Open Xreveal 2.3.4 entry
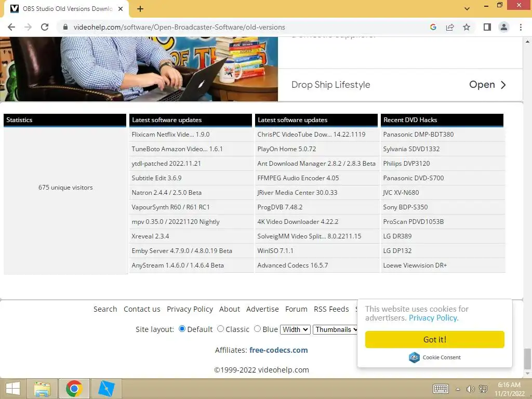532x399 pixels. pos(150,236)
